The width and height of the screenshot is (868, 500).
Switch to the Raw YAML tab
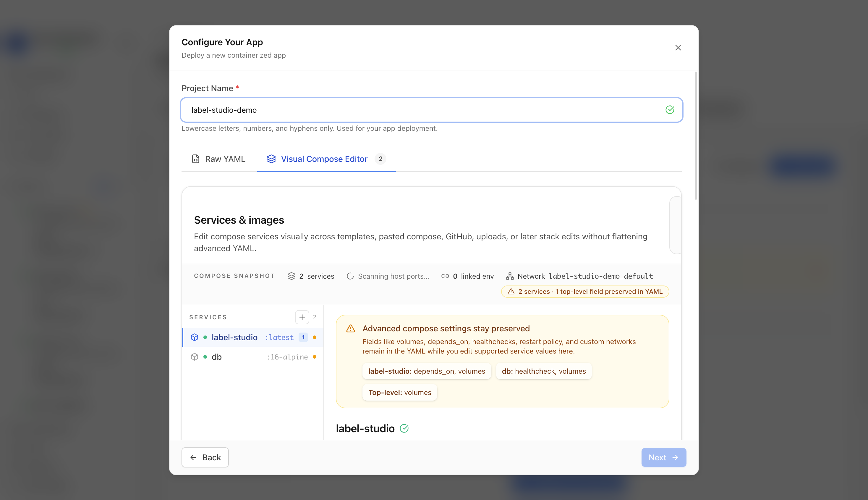coord(218,159)
